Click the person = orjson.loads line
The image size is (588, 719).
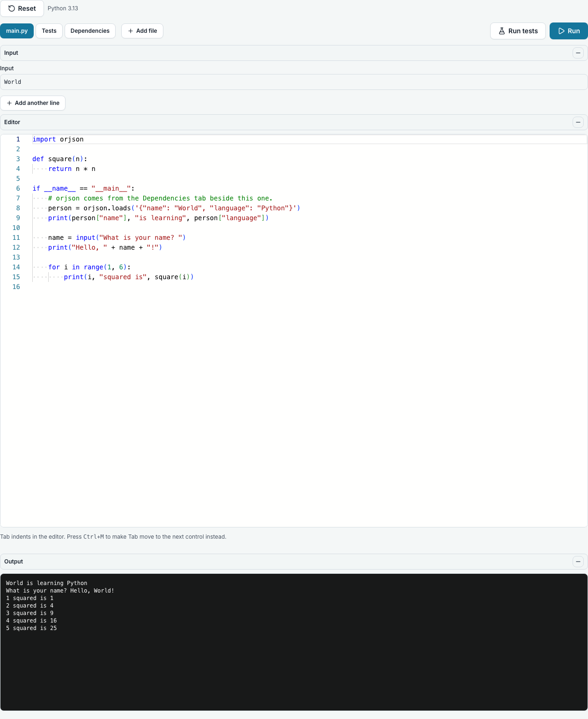(174, 208)
